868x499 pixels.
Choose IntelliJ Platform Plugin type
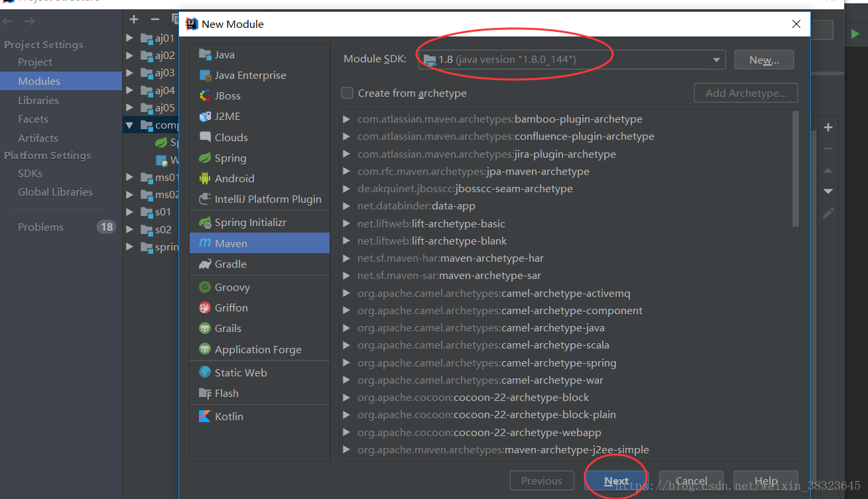259,199
